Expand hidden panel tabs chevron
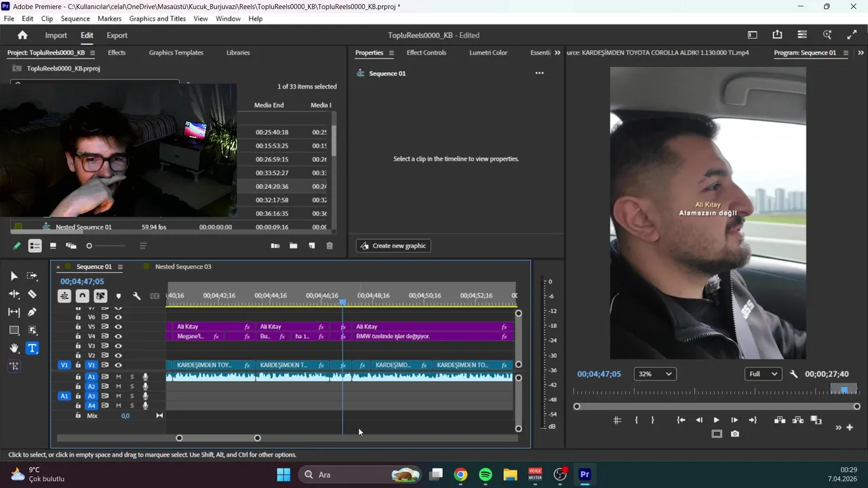 coord(557,53)
